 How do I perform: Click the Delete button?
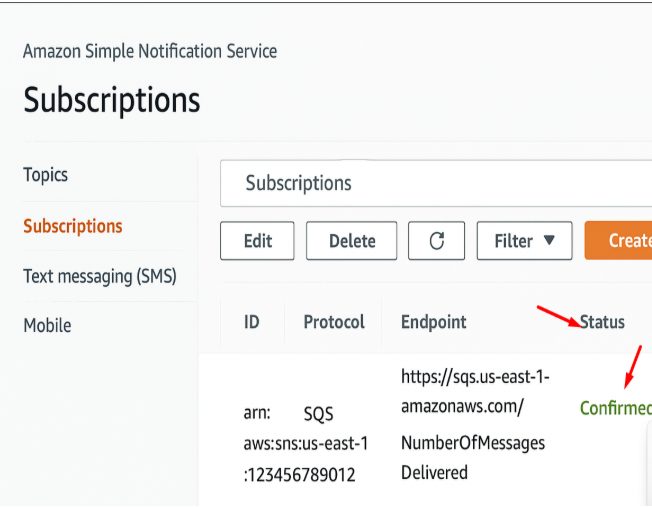click(351, 241)
